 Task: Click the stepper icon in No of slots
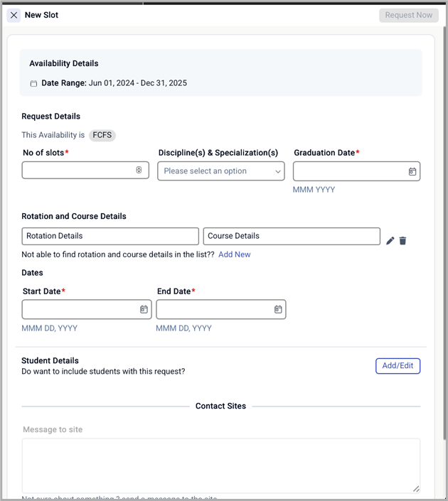[x=139, y=171]
